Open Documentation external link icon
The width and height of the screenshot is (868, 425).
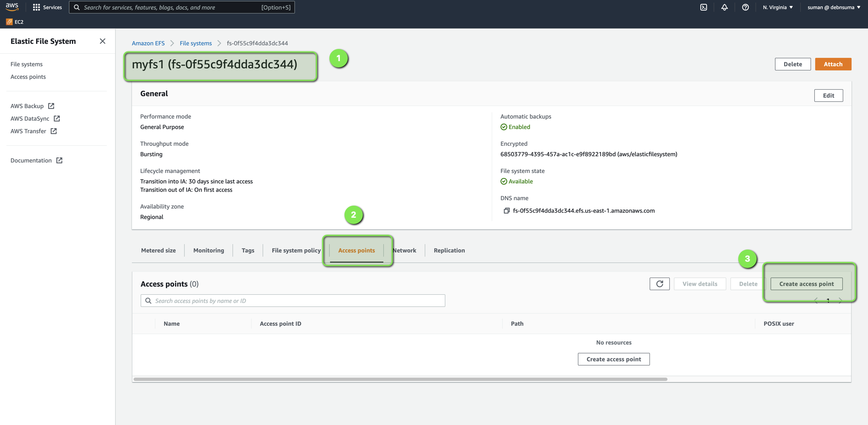[59, 160]
